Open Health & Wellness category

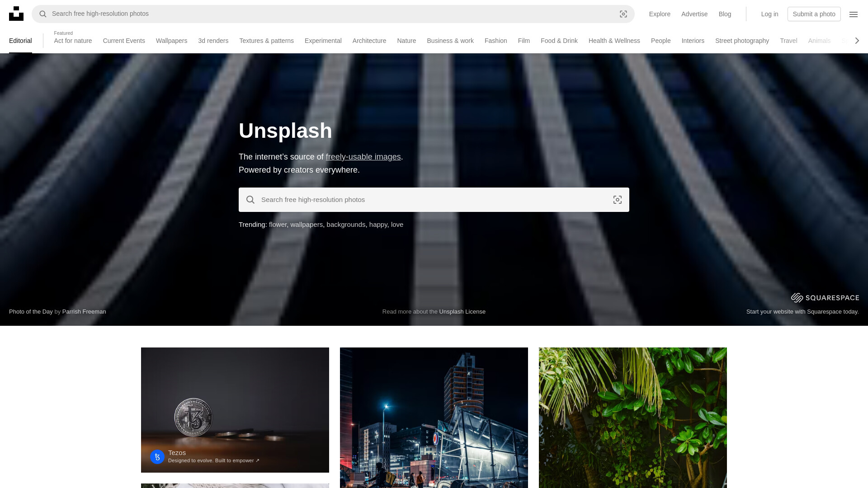pos(614,41)
